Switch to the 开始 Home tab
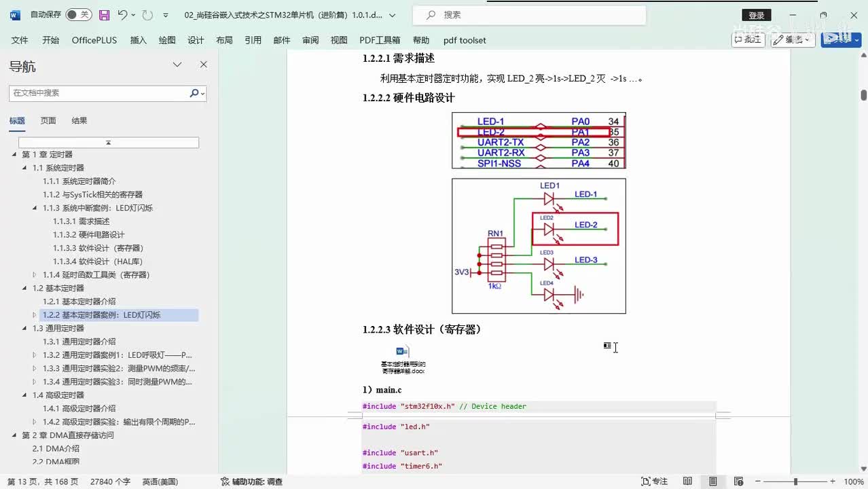Viewport: 868px width, 489px height. tap(51, 40)
